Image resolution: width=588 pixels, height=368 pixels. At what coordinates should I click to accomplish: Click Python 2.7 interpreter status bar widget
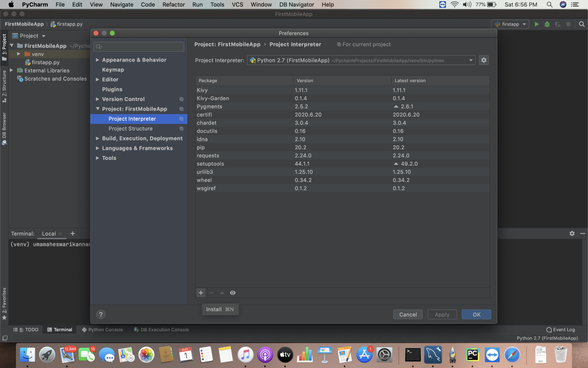pyautogui.click(x=547, y=338)
